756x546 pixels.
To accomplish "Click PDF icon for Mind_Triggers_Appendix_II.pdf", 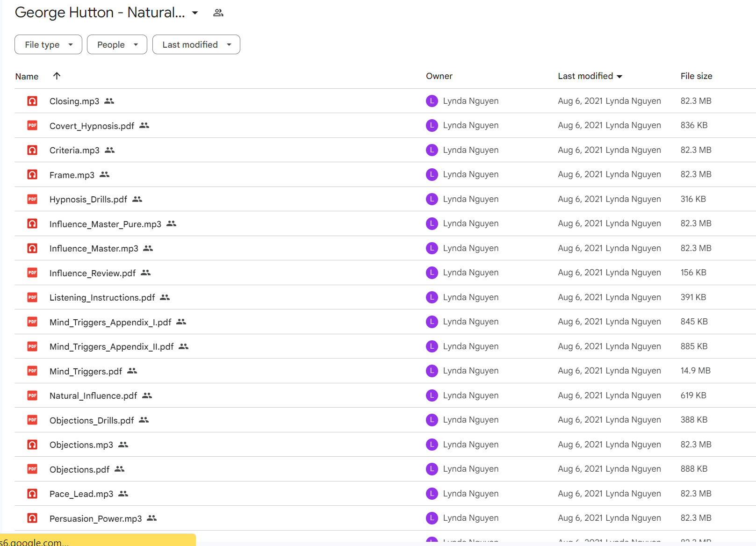I will coord(32,346).
